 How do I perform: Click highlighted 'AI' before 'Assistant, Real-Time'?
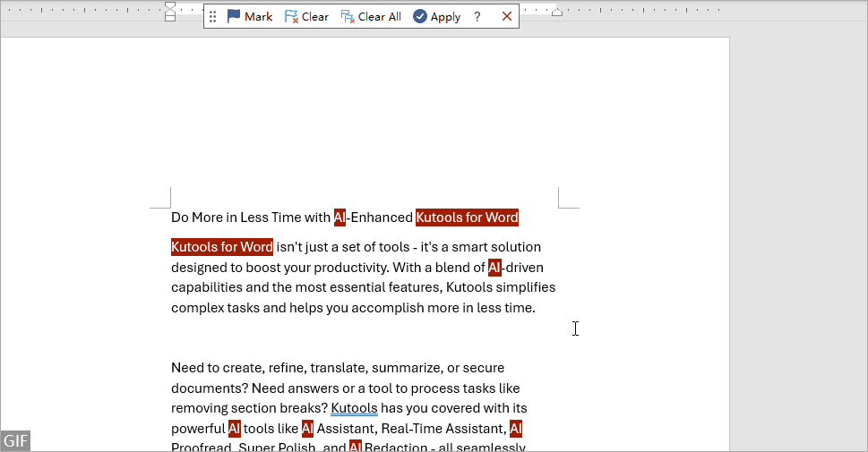pyautogui.click(x=307, y=429)
